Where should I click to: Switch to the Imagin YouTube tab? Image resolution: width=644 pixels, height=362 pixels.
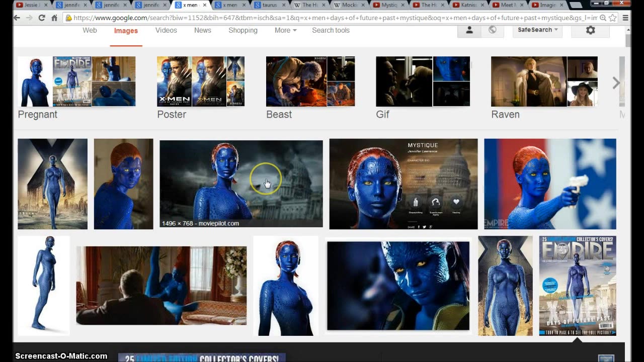click(x=548, y=5)
